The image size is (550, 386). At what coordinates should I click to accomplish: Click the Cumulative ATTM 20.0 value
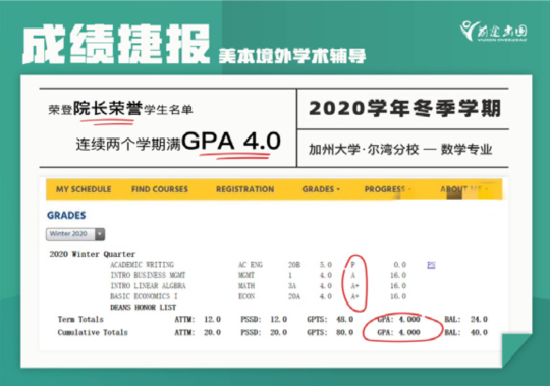coord(213,332)
